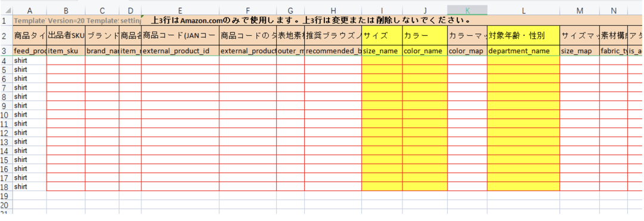Viewport: 644px width, 221px height.
Task: Click the yellow color_name cell in row 10
Action: (x=425, y=115)
